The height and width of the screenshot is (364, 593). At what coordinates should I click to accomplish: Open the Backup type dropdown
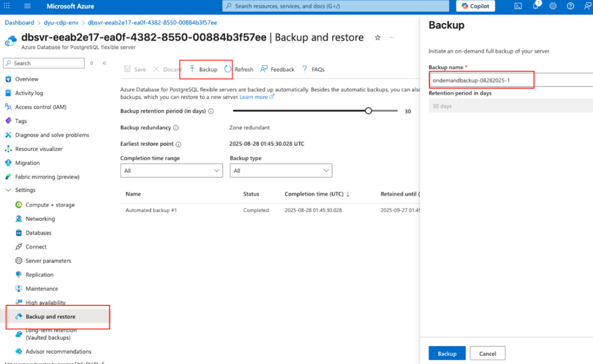[280, 170]
